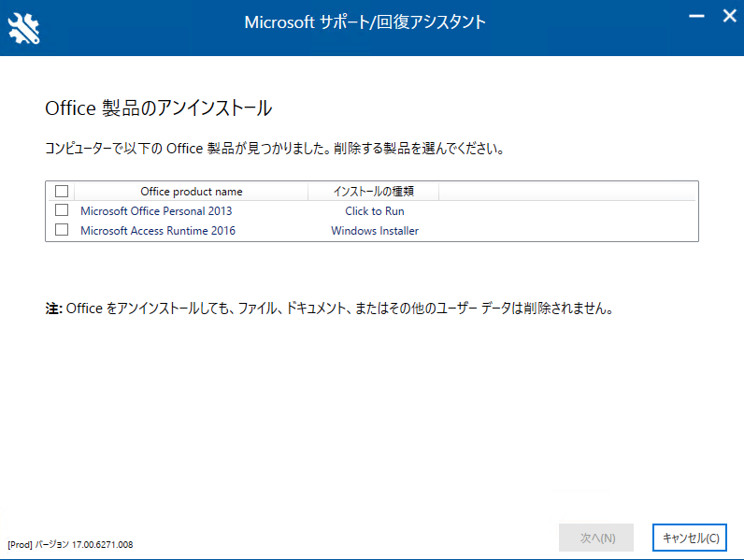Screen dimensions: 744x560
Task: Check the Microsoft Office Personal 2013 checkbox
Action: 62,210
